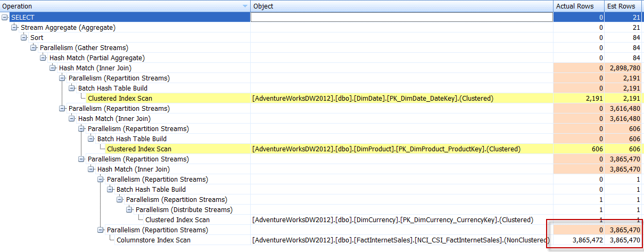Collapse Parallelism (Gather Streams) node
The image size is (644, 252).
(34, 47)
